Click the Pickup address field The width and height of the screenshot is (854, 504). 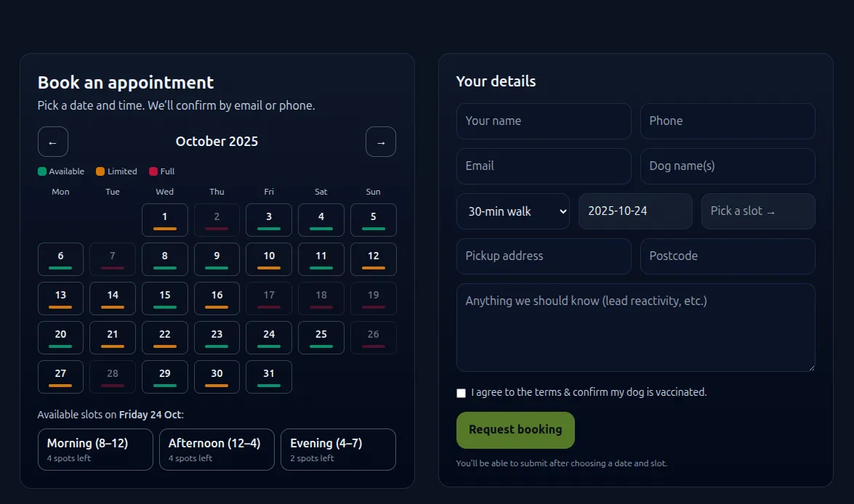[x=544, y=256]
